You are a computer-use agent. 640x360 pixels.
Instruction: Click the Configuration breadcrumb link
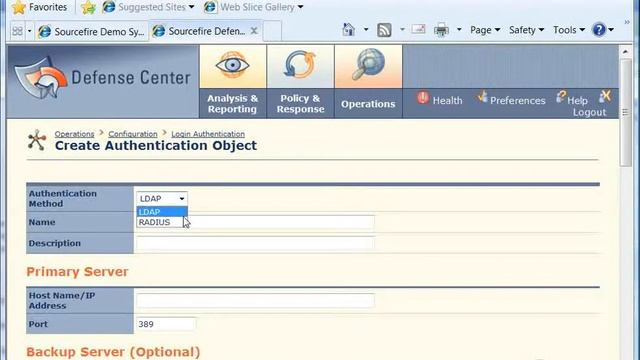point(133,134)
